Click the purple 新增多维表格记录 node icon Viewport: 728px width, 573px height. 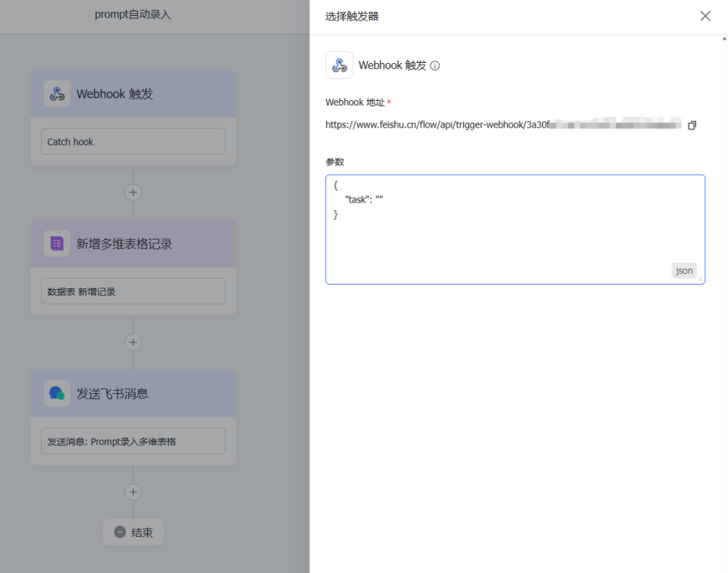pyautogui.click(x=57, y=244)
